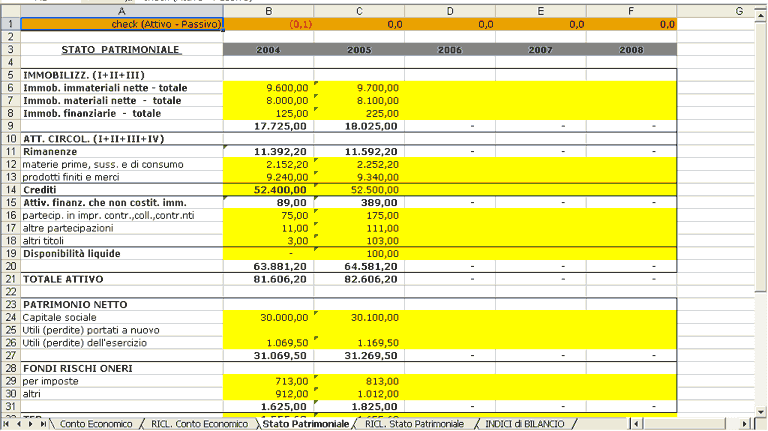Click the 'per imposte' row label
Image resolution: width=768 pixels, height=431 pixels.
[x=50, y=381]
